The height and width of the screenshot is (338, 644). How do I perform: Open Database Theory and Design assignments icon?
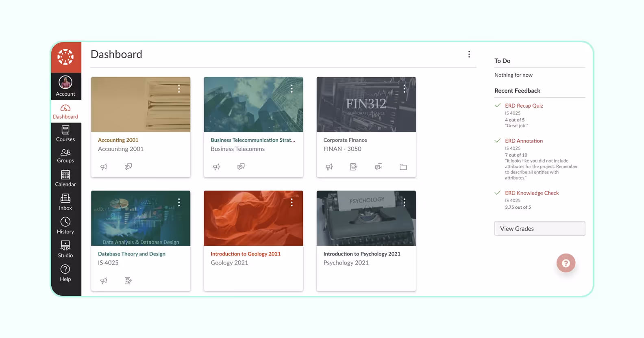pyautogui.click(x=128, y=280)
